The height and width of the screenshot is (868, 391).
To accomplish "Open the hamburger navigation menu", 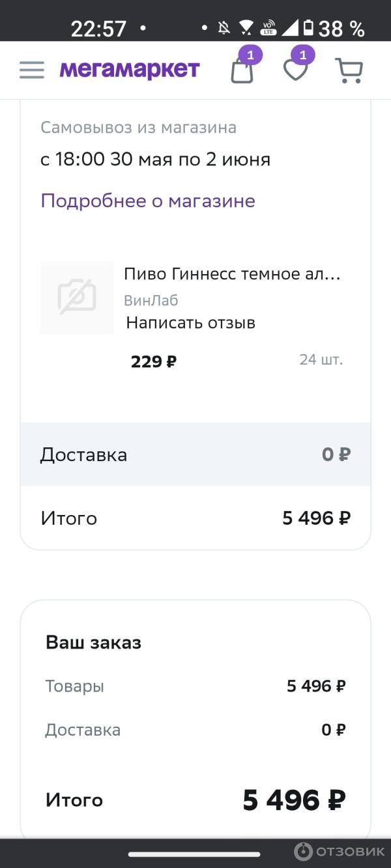I will [32, 70].
